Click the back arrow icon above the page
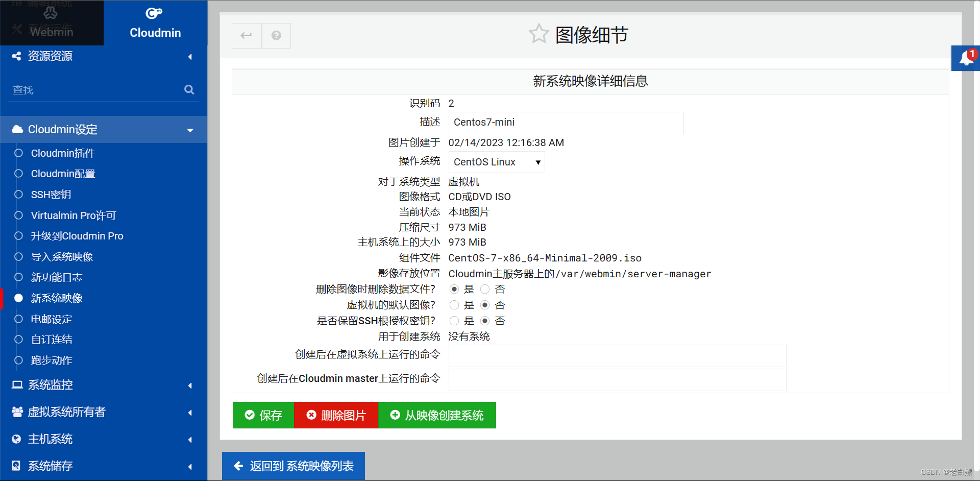 pyautogui.click(x=247, y=35)
